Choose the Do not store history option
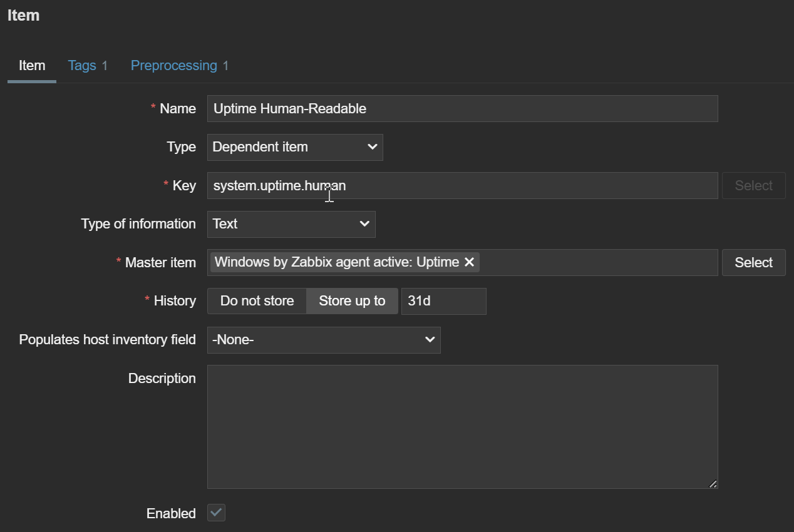This screenshot has width=794, height=532. (x=257, y=301)
